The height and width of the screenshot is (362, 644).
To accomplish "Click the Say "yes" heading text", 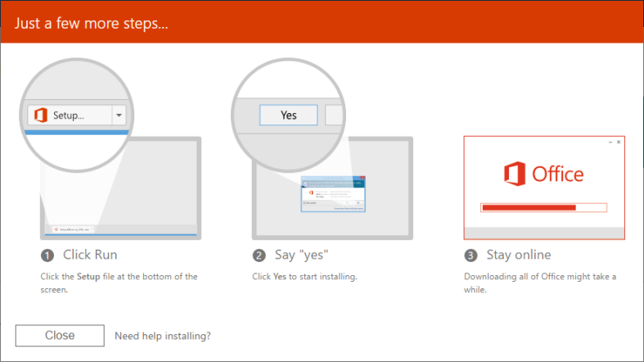I will [x=301, y=255].
